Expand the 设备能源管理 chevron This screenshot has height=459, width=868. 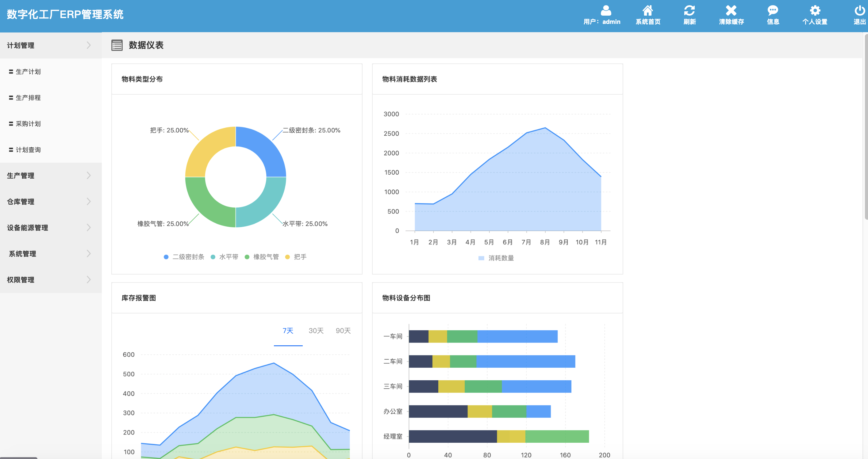coord(89,227)
